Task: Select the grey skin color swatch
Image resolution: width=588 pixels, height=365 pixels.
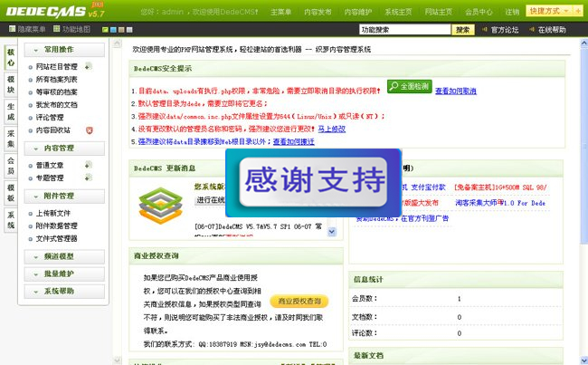Action: [x=129, y=30]
